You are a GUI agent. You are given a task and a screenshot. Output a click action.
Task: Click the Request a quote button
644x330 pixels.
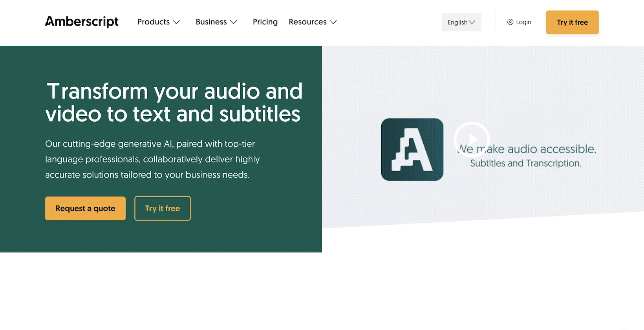click(85, 208)
